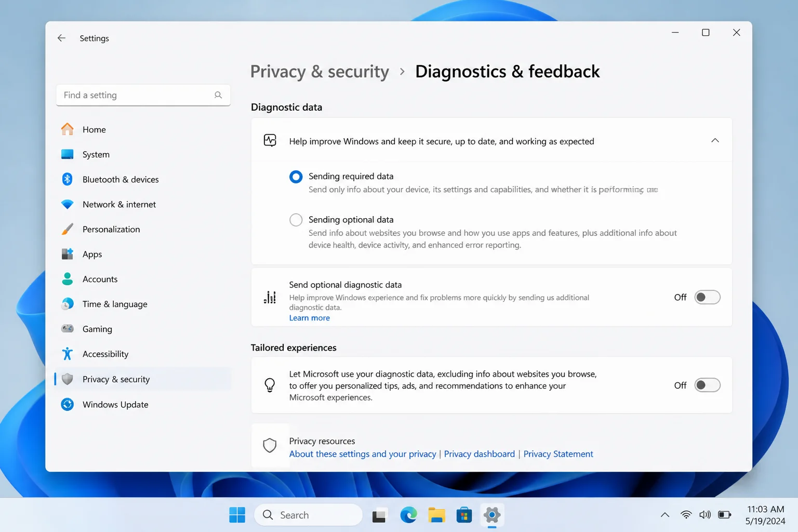Go to Home settings page
Image resolution: width=798 pixels, height=532 pixels.
(x=143, y=129)
